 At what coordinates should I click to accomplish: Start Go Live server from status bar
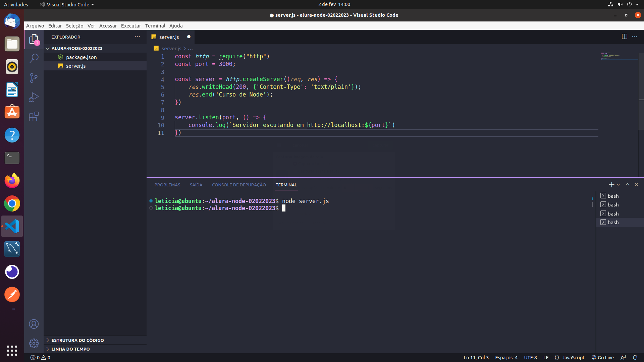[603, 358]
